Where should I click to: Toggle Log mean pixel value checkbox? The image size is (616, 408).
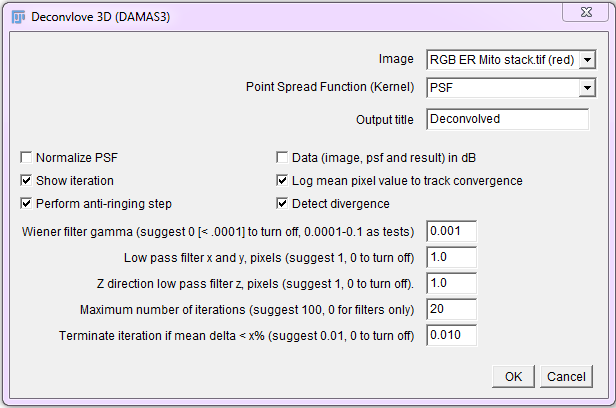click(282, 181)
